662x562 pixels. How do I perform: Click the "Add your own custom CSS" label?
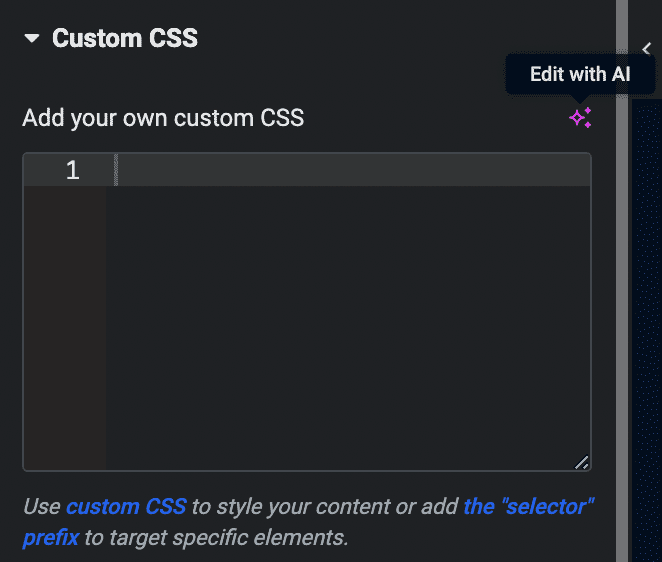point(163,118)
